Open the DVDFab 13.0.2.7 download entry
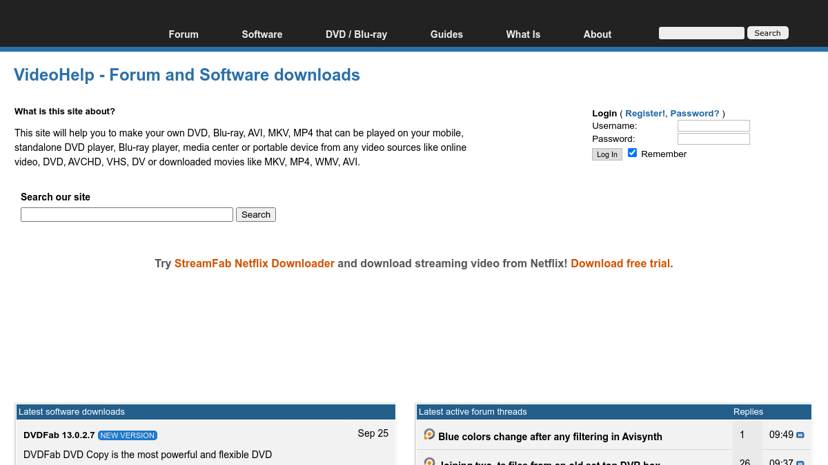The image size is (828, 465). [x=59, y=435]
